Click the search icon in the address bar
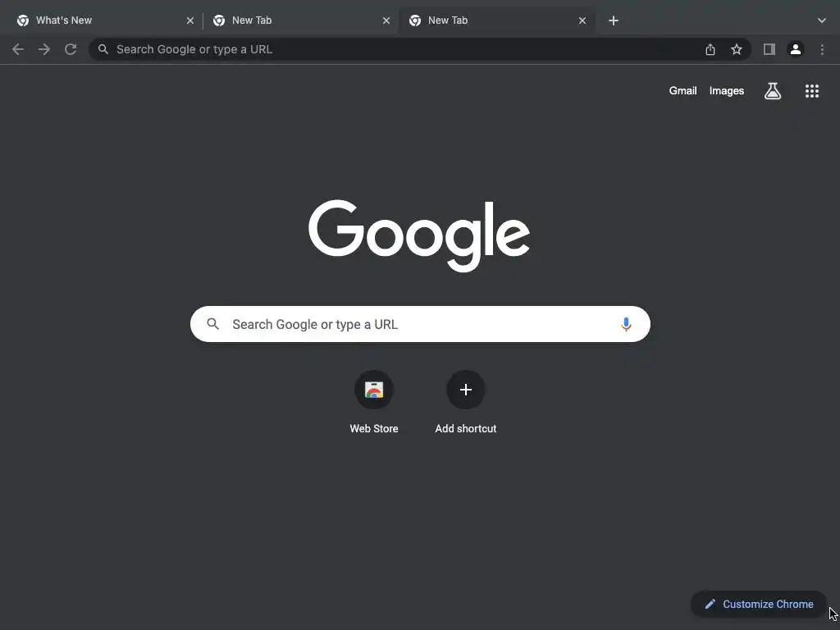 103,49
